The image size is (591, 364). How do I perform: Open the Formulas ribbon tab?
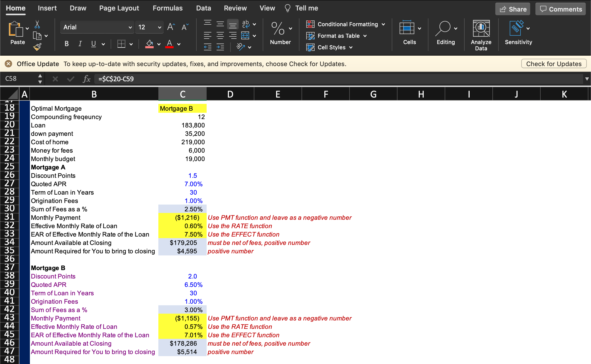[168, 8]
